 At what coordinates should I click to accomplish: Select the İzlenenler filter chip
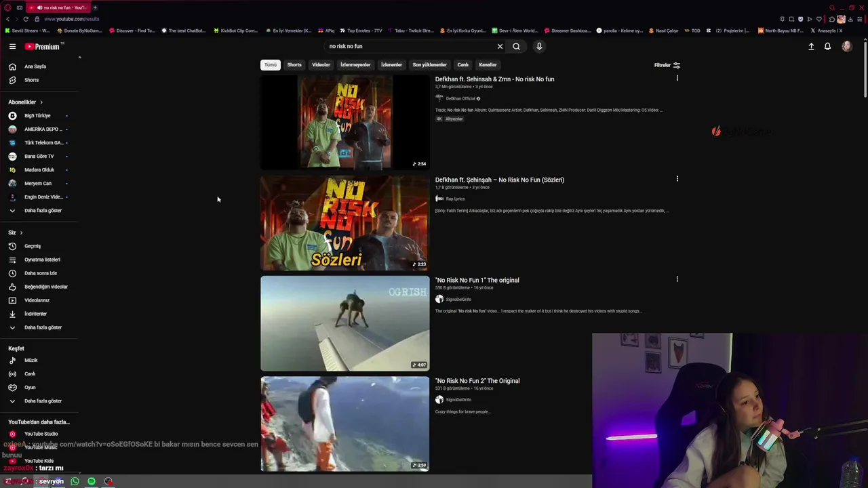(391, 64)
